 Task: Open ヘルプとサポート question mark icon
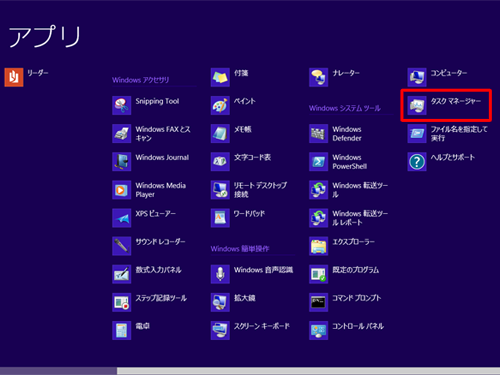pos(417,162)
